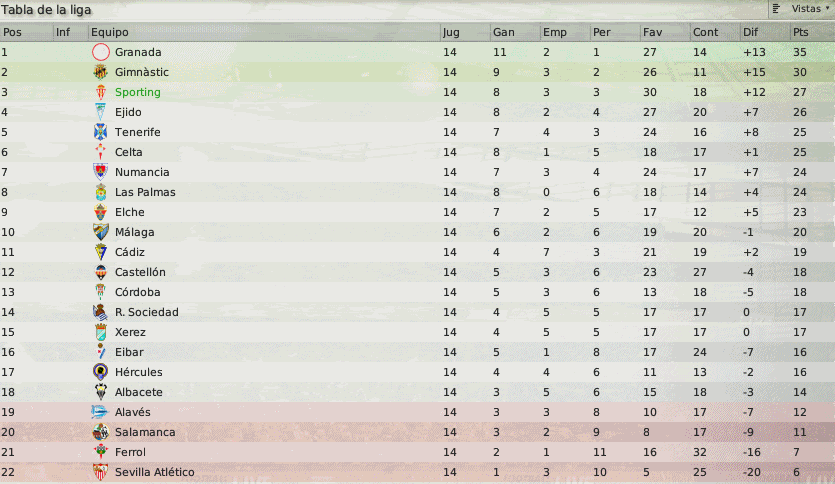Click the Celta club crest
The width and height of the screenshot is (835, 484).
(x=100, y=152)
